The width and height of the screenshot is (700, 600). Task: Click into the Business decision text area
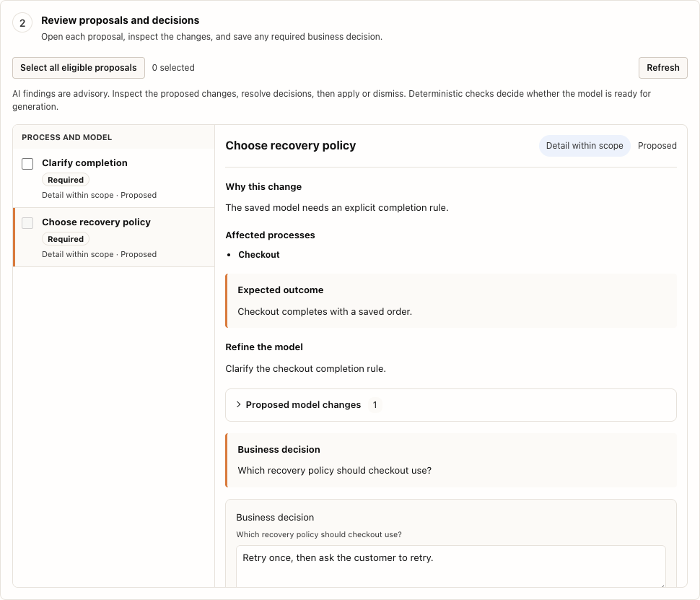(x=451, y=565)
